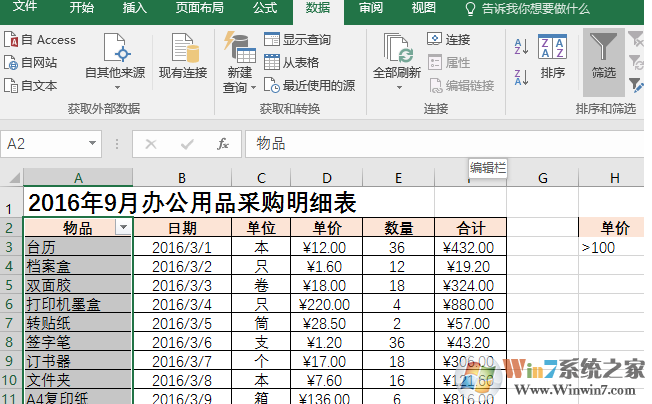Open the 物品 column filter dropdown arrow
This screenshot has width=652, height=404.
(x=123, y=228)
